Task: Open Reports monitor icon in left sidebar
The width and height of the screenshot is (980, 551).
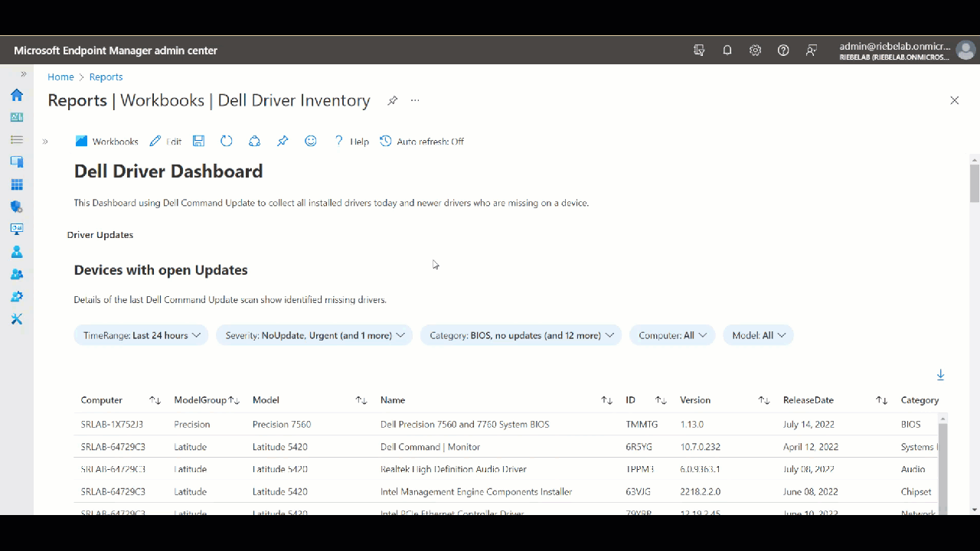Action: point(16,229)
